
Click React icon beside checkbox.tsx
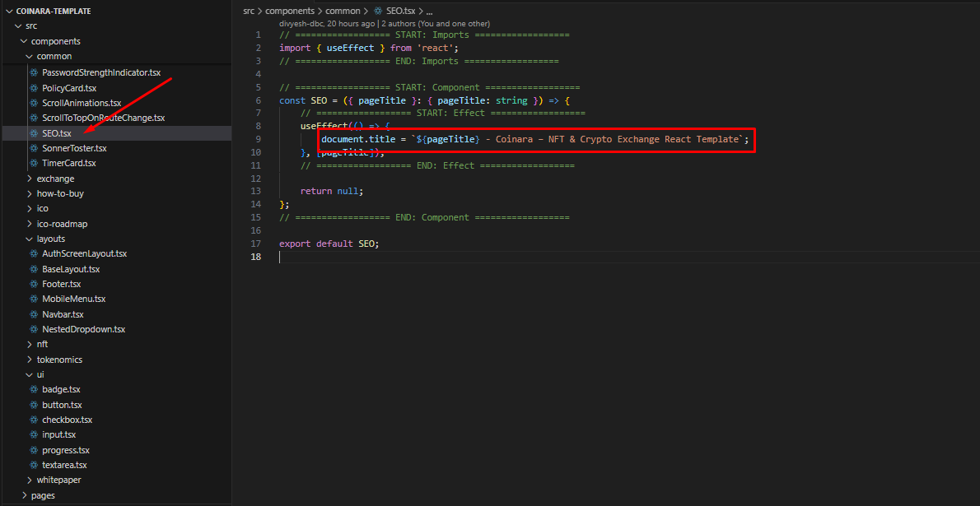coord(35,420)
